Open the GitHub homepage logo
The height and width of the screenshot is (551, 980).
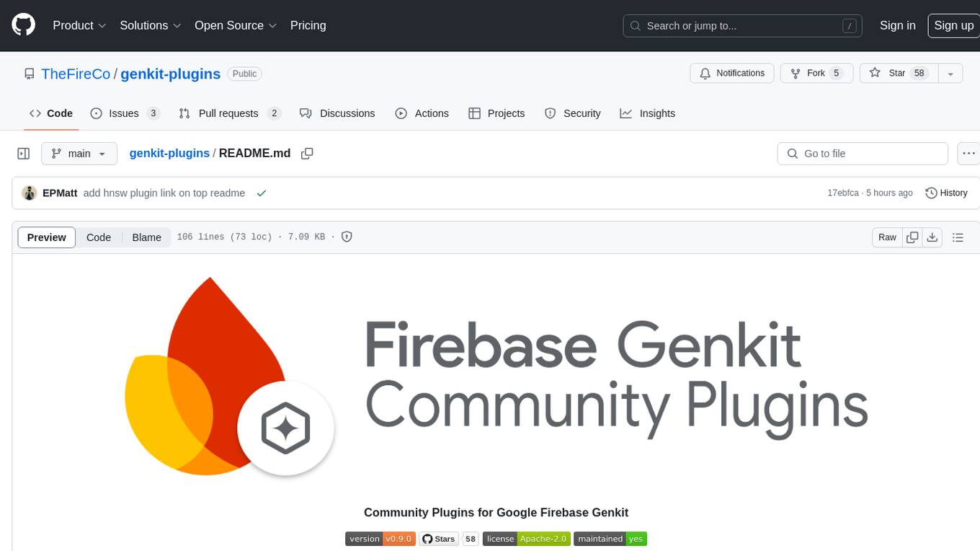pyautogui.click(x=23, y=25)
